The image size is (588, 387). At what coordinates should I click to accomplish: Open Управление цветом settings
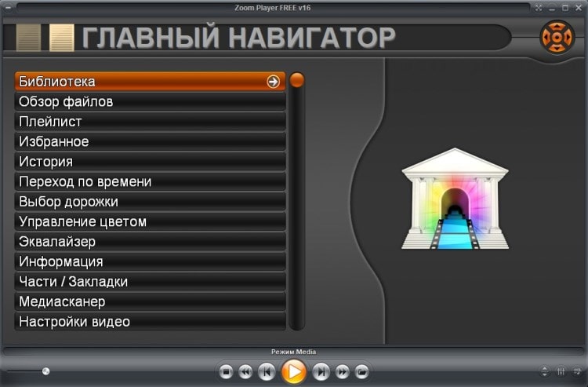pyautogui.click(x=150, y=221)
